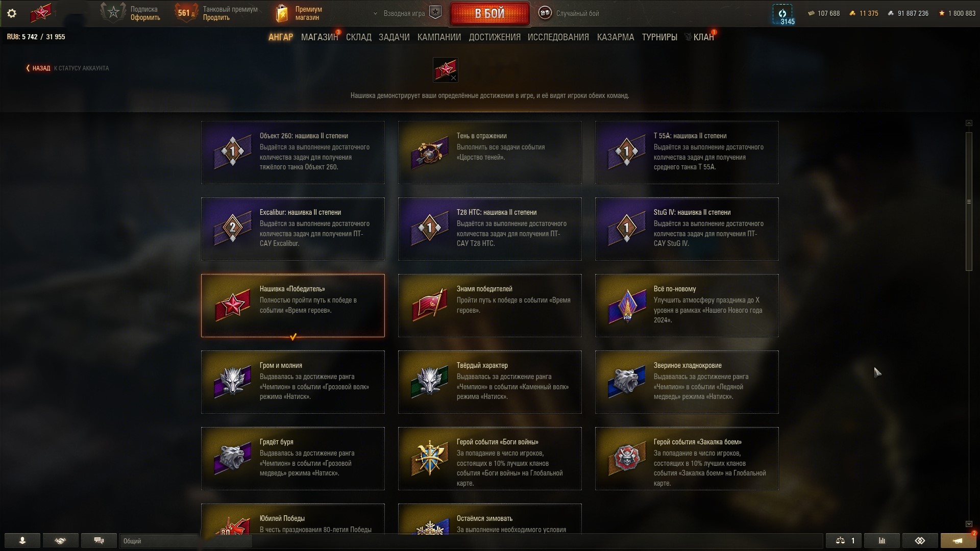980x551 pixels.
Task: Open the vehicle comparison scales icon
Action: 844,540
